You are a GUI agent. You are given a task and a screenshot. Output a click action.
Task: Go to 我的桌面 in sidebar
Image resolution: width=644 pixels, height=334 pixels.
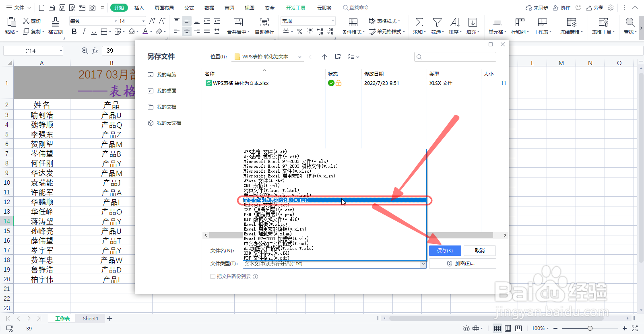162,91
